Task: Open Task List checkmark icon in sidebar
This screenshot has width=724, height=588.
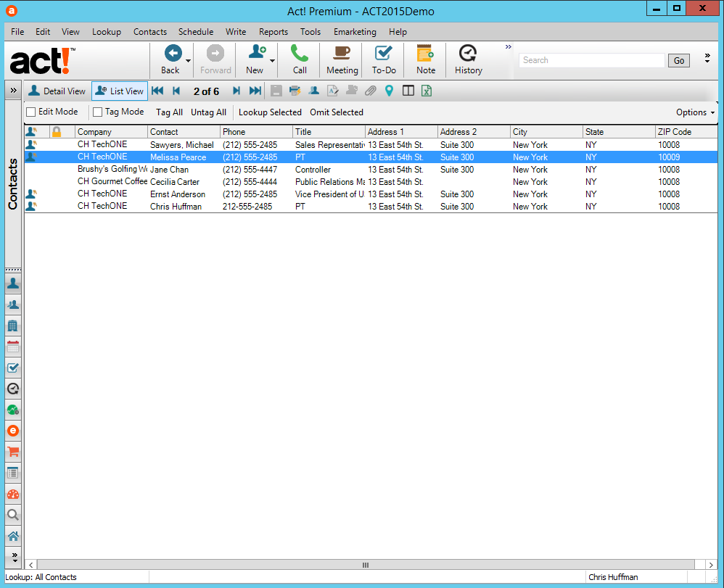Action: click(13, 368)
